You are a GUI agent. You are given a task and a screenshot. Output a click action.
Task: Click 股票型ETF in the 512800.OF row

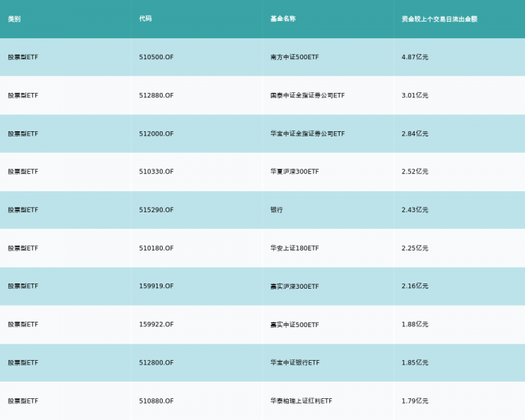(x=23, y=362)
